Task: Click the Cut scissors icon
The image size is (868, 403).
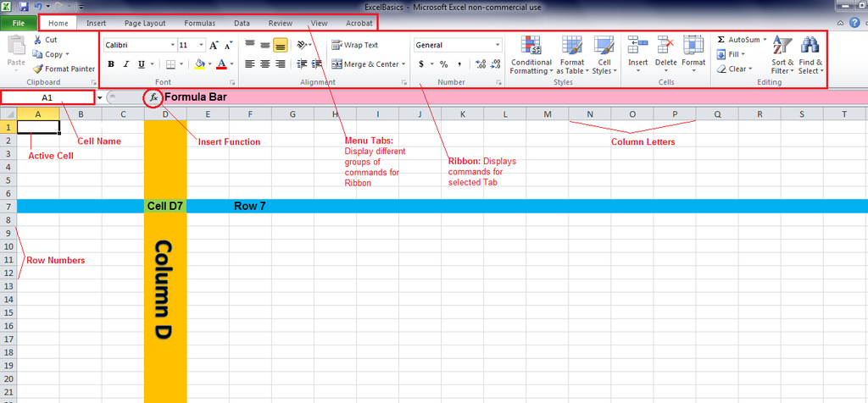Action: [x=37, y=40]
